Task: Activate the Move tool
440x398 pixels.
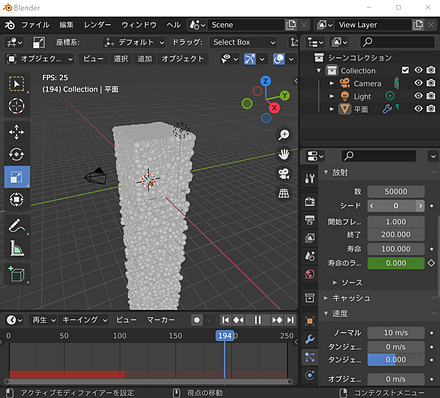Action: tap(17, 132)
